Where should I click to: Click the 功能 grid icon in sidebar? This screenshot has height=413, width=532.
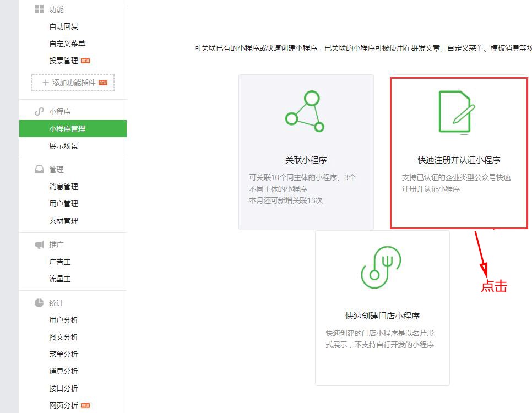39,9
